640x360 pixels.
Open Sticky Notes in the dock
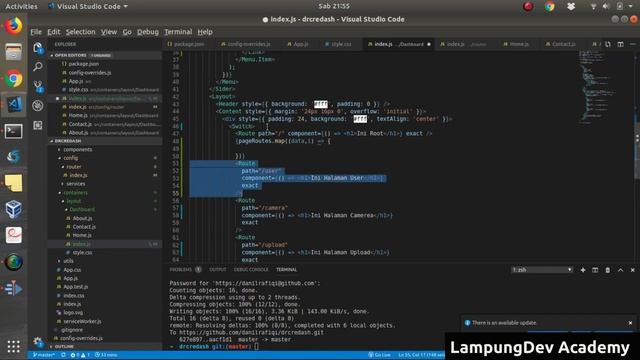coord(13,183)
